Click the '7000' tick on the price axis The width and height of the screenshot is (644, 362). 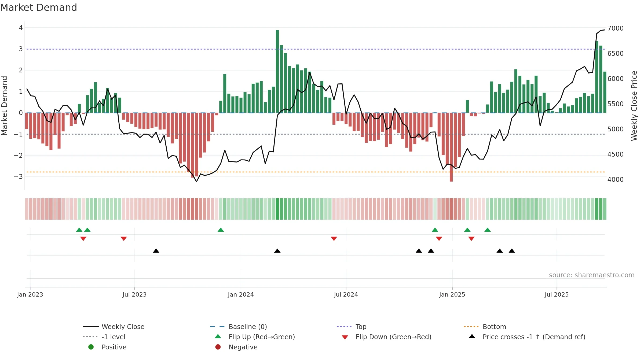click(616, 28)
